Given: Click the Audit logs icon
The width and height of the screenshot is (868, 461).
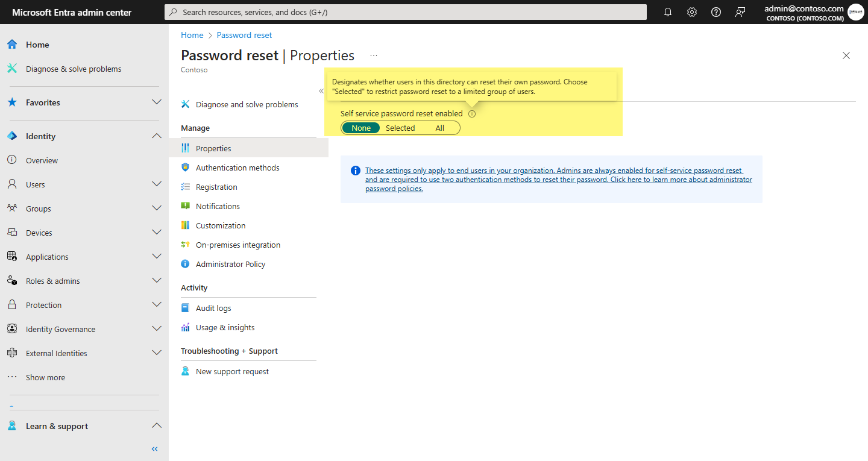Looking at the screenshot, I should tap(186, 308).
